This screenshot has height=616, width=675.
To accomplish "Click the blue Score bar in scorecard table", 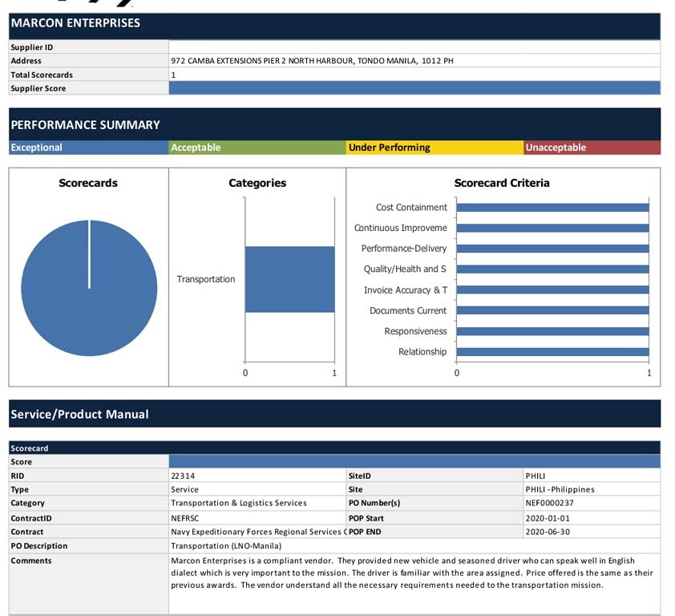I will click(414, 461).
